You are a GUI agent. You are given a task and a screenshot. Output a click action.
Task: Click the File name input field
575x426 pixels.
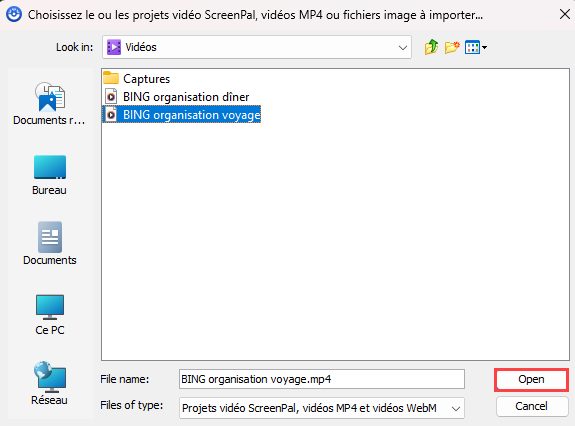coord(322,379)
